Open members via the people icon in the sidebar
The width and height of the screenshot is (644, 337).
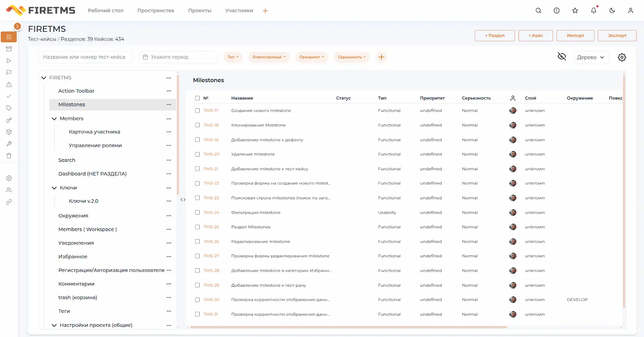click(x=9, y=190)
